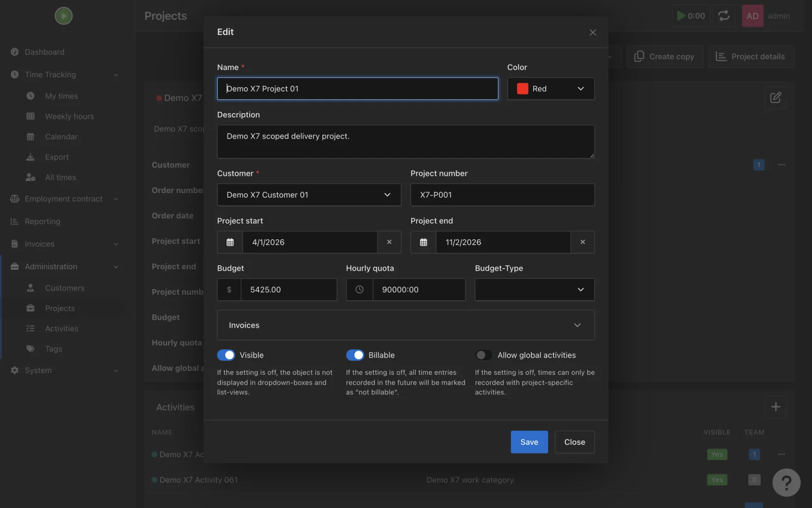Click the Invoices document icon
Screen dimensions: 812x508
pos(15,244)
